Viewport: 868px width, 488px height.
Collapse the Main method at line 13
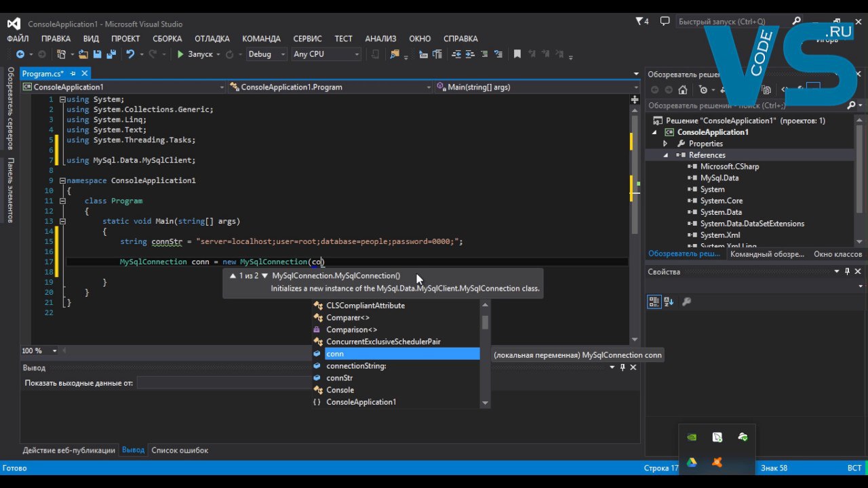click(x=62, y=222)
